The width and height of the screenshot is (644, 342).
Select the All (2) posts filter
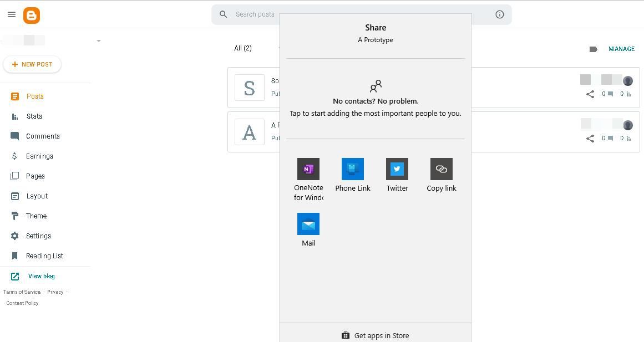(x=243, y=48)
